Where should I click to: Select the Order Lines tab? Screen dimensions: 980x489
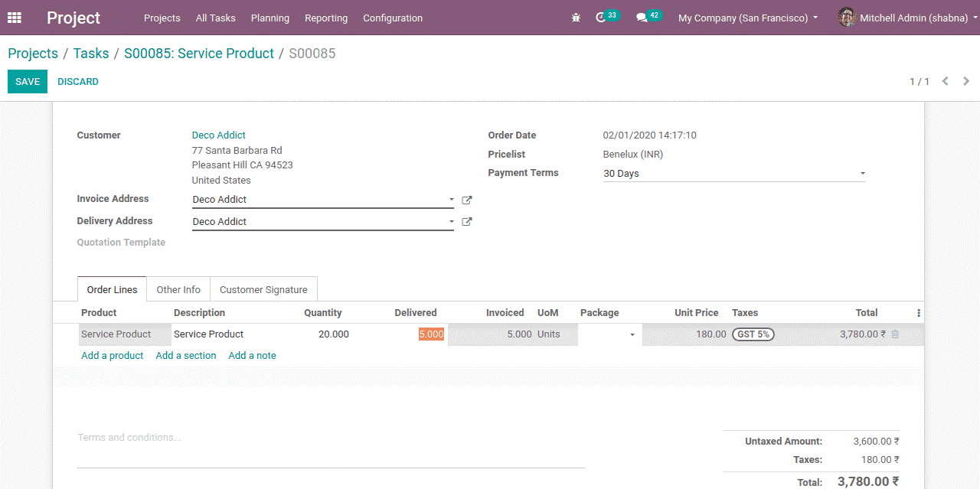(x=112, y=289)
